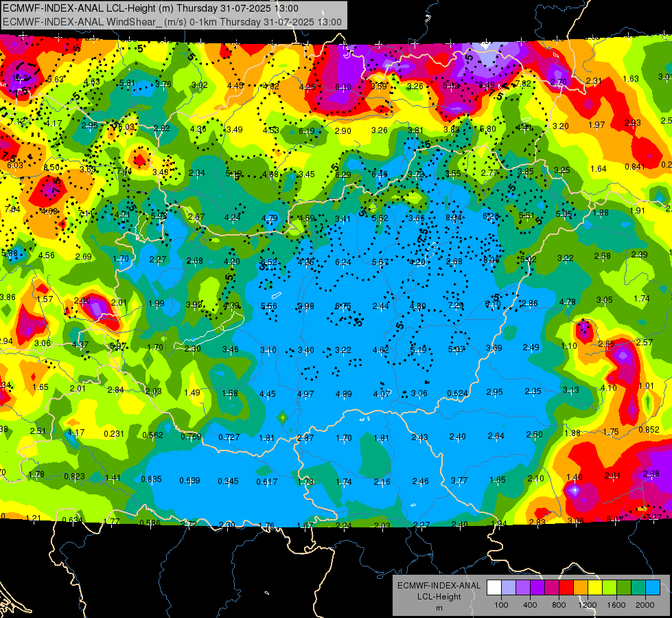Click the grid value 4.10
Image resolution: width=672 pixels, height=618 pixels.
click(x=609, y=388)
